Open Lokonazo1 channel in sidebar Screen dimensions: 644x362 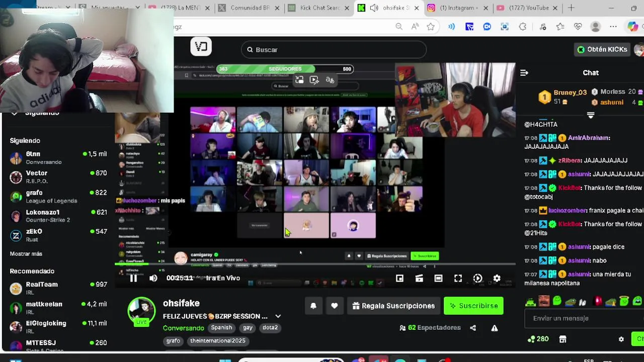[58, 216]
